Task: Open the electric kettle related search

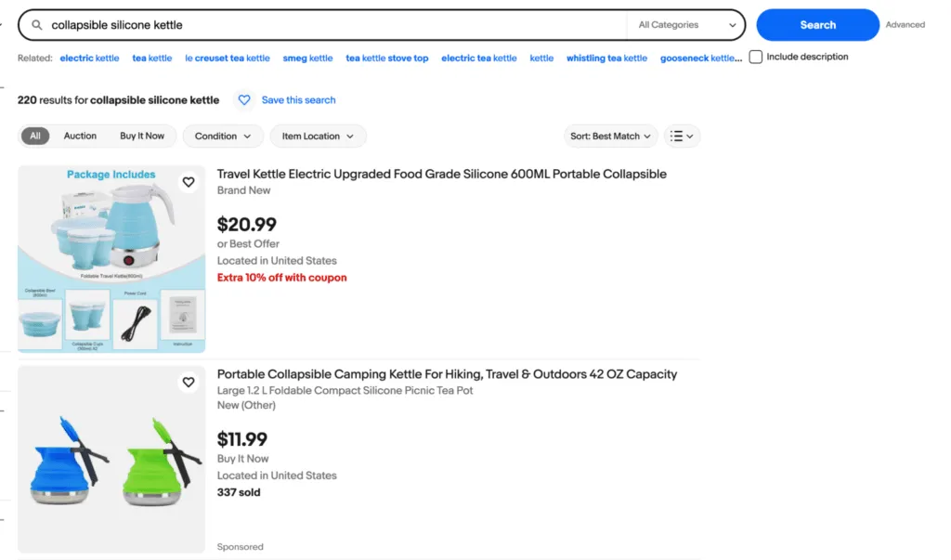Action: [89, 58]
